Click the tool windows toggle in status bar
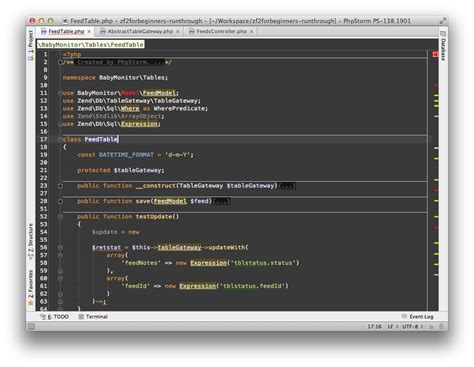The height and width of the screenshot is (367, 474). (31, 327)
